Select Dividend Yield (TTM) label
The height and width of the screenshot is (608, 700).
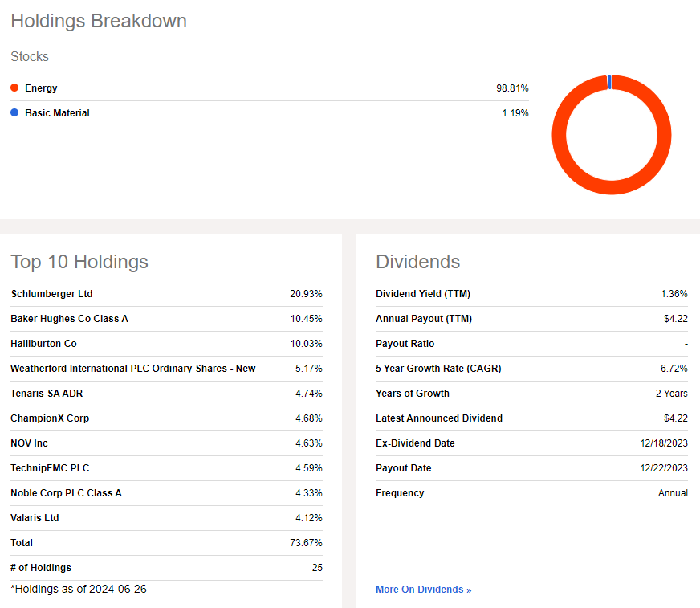tap(423, 293)
